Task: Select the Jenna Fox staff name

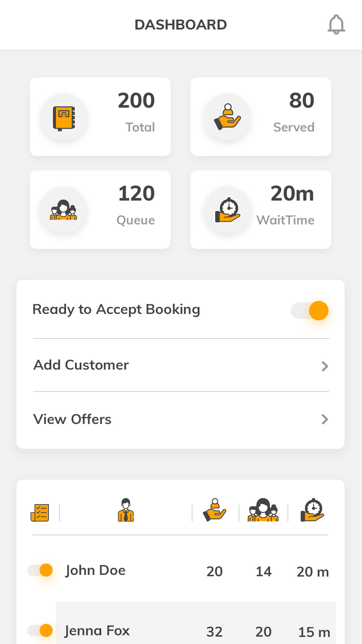Action: pos(97,631)
